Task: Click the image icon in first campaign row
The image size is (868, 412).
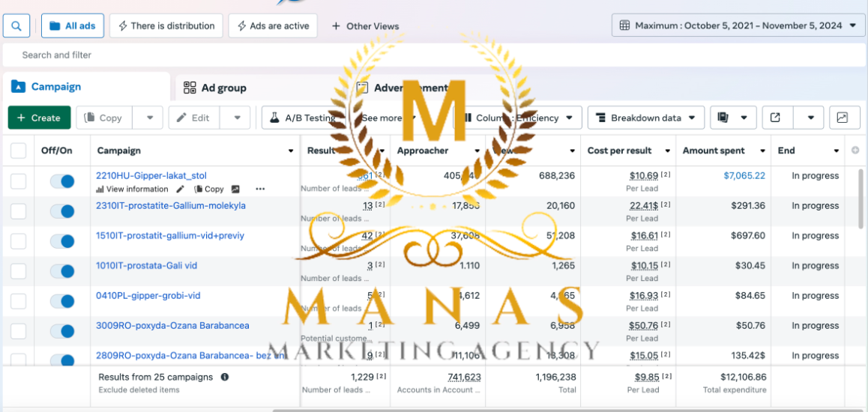Action: [x=235, y=189]
